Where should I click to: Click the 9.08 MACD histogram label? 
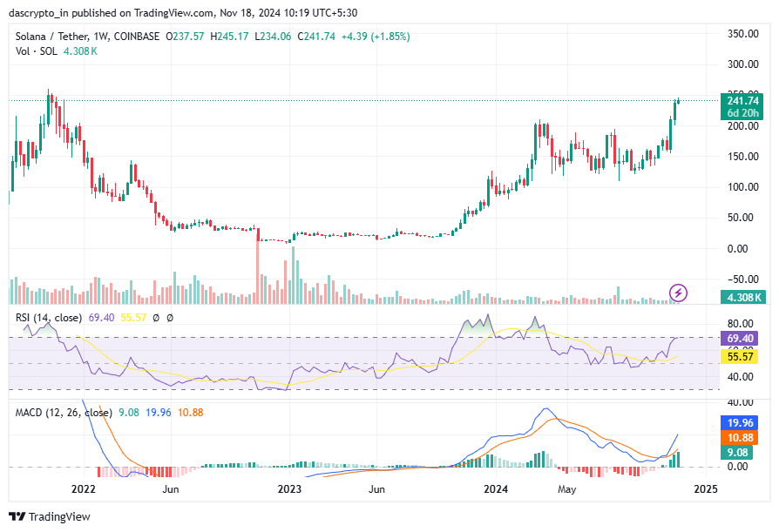(x=739, y=453)
